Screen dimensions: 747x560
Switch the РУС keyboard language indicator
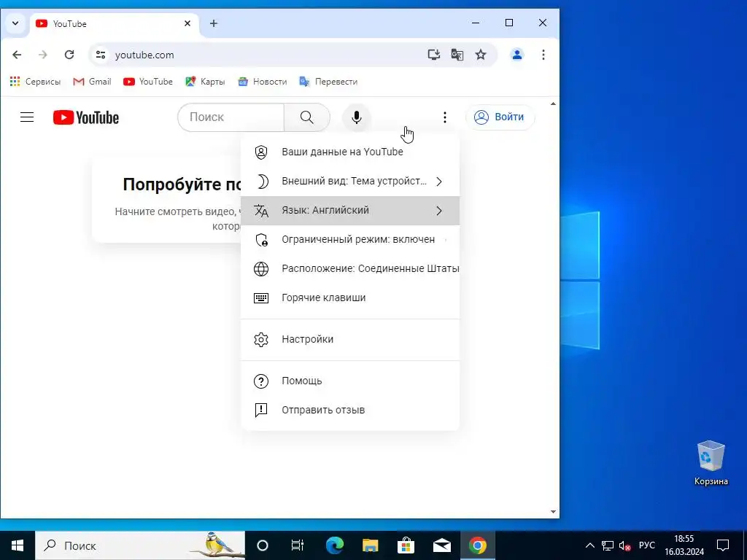pyautogui.click(x=646, y=545)
